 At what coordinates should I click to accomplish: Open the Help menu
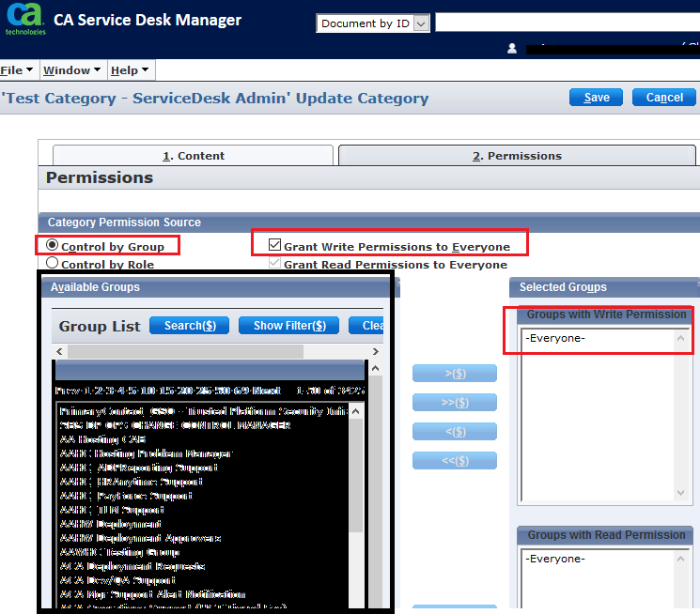(130, 70)
